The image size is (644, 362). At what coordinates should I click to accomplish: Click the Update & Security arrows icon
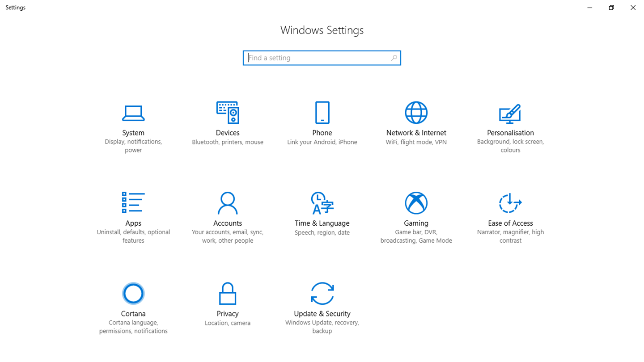click(322, 293)
